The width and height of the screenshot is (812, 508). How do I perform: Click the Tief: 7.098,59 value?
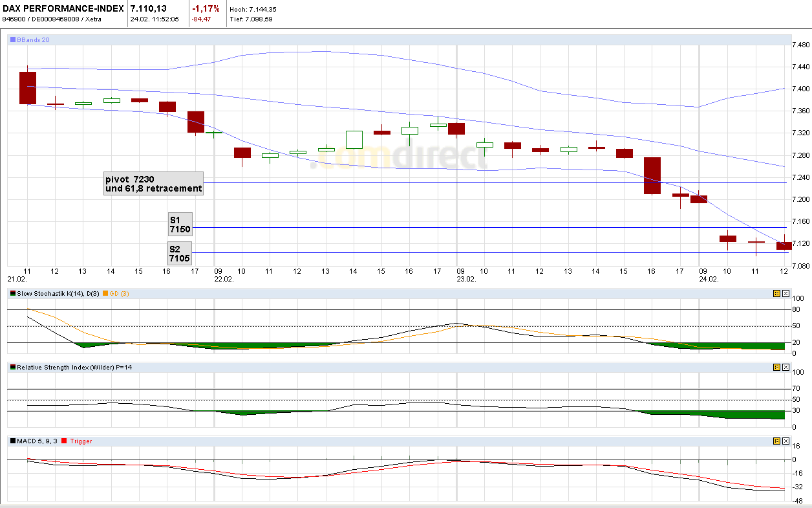click(x=251, y=19)
